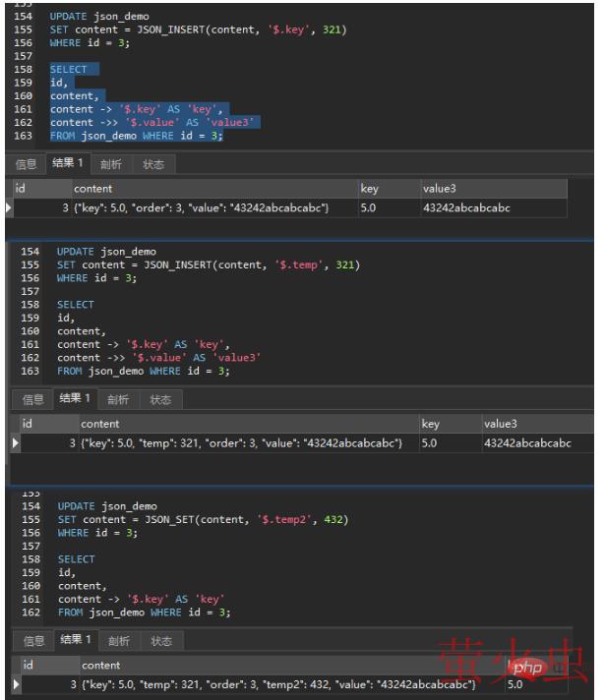The height and width of the screenshot is (700, 605).
Task: Open the 信息 tab in the top result panel
Action: (x=26, y=164)
